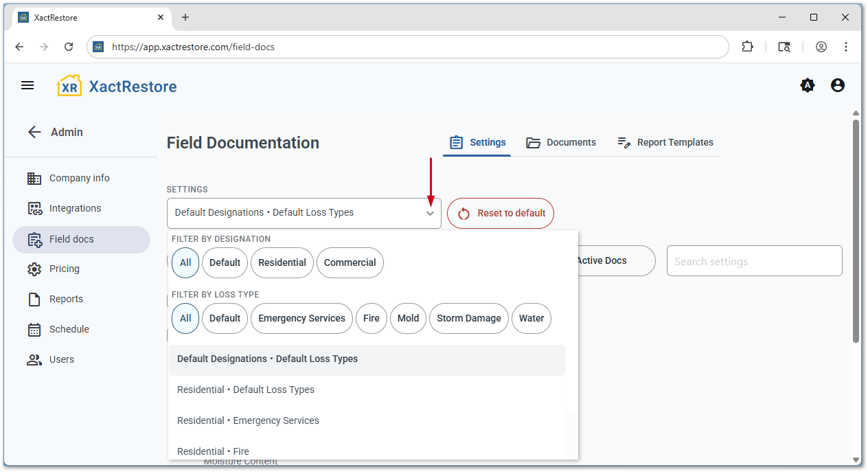Click the back arrow beside Admin

pyautogui.click(x=34, y=132)
